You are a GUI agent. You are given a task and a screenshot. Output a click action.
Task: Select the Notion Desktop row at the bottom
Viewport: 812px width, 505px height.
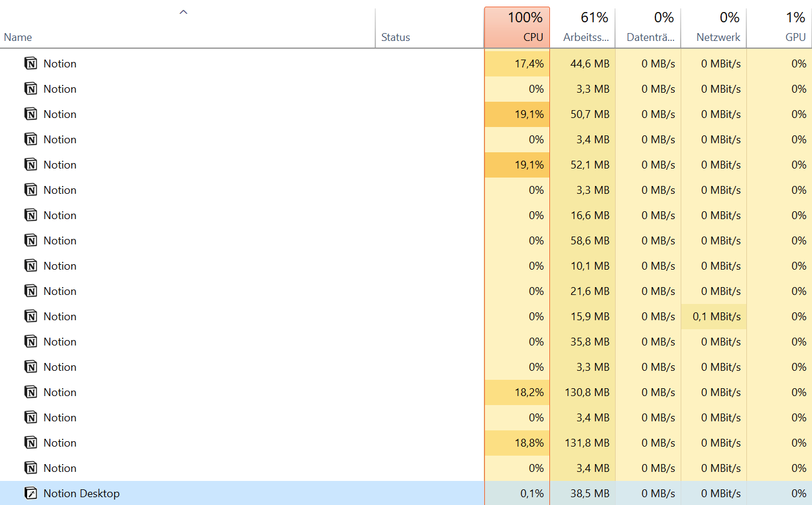[x=181, y=493]
